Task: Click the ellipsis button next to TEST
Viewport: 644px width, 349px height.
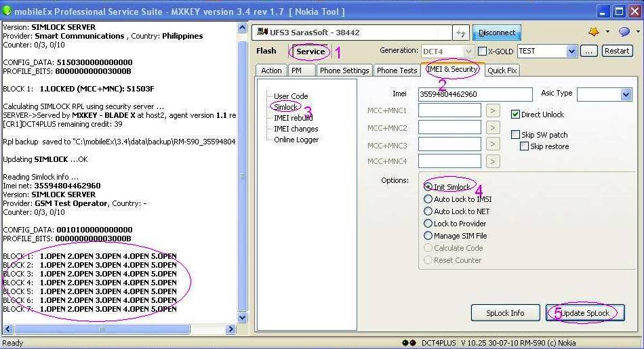Action: click(x=588, y=51)
